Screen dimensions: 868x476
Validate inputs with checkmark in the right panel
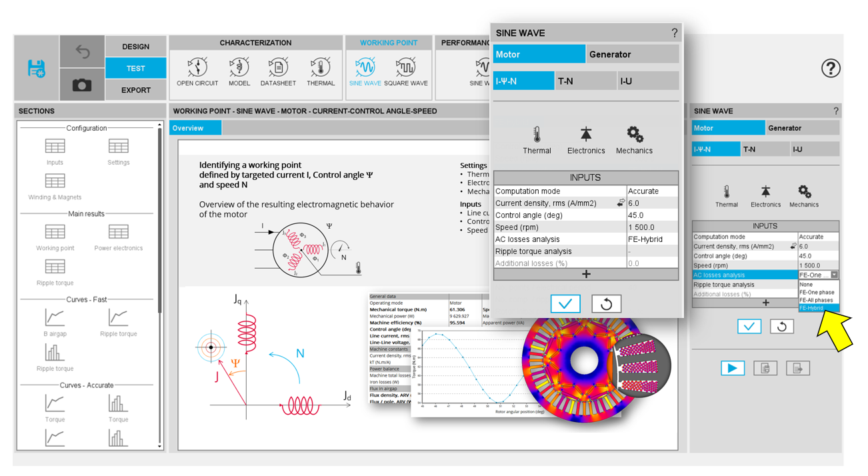(749, 327)
